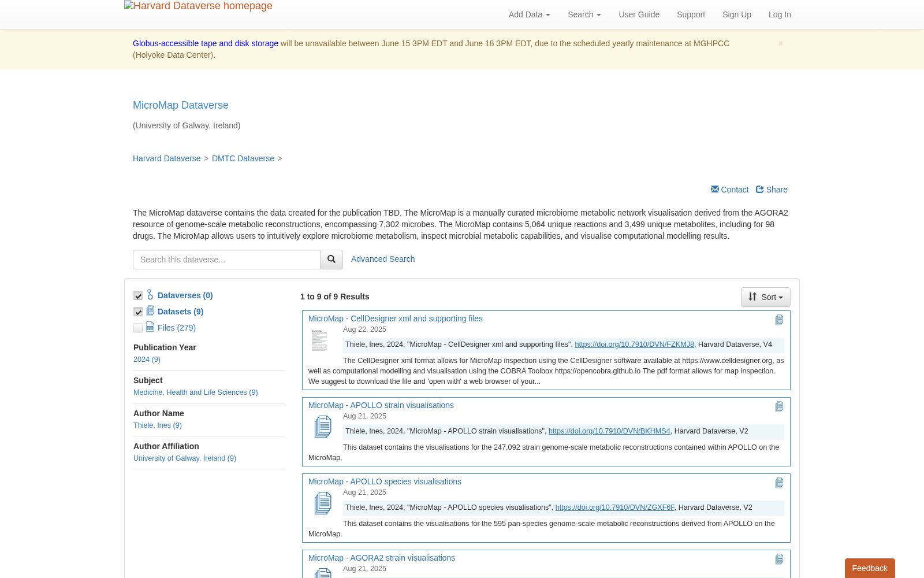The image size is (924, 578).
Task: Open Advanced Search
Action: click(x=383, y=259)
